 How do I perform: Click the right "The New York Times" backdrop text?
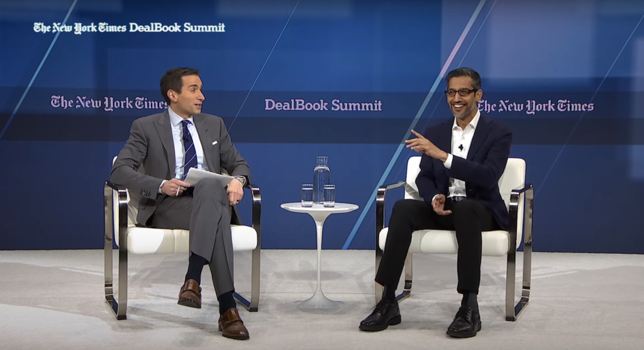point(536,106)
